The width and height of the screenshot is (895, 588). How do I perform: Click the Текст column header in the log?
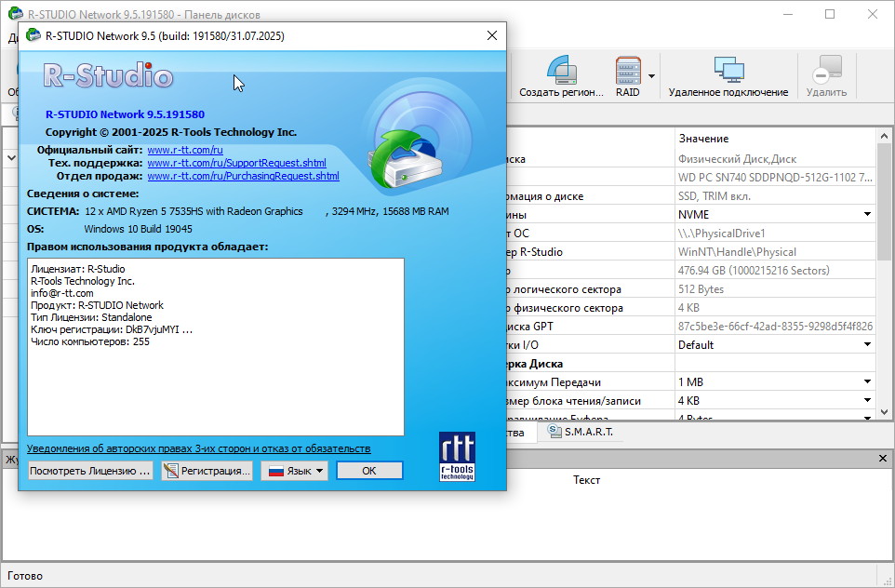click(x=586, y=480)
